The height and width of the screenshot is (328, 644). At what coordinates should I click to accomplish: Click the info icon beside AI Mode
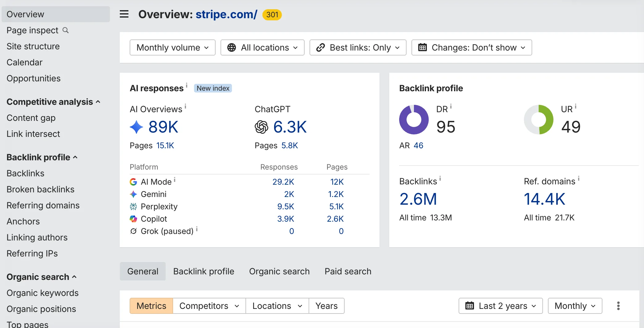tap(175, 179)
